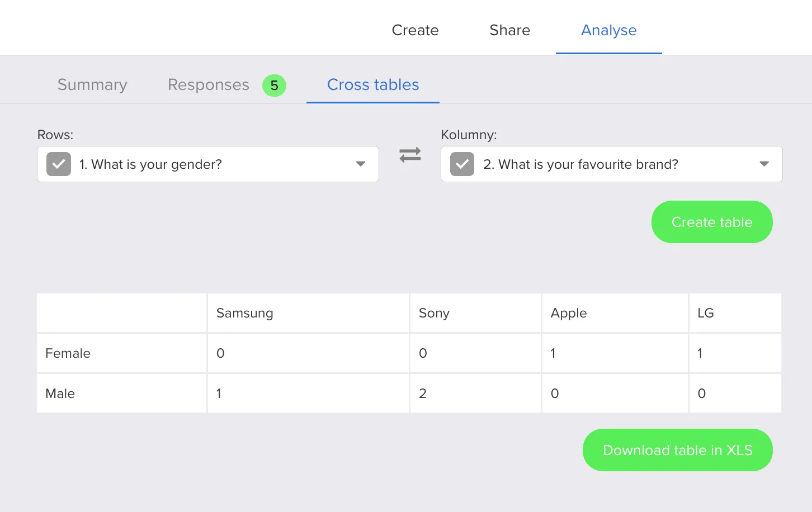The image size is (812, 512).
Task: Select the Male row label
Action: [60, 393]
